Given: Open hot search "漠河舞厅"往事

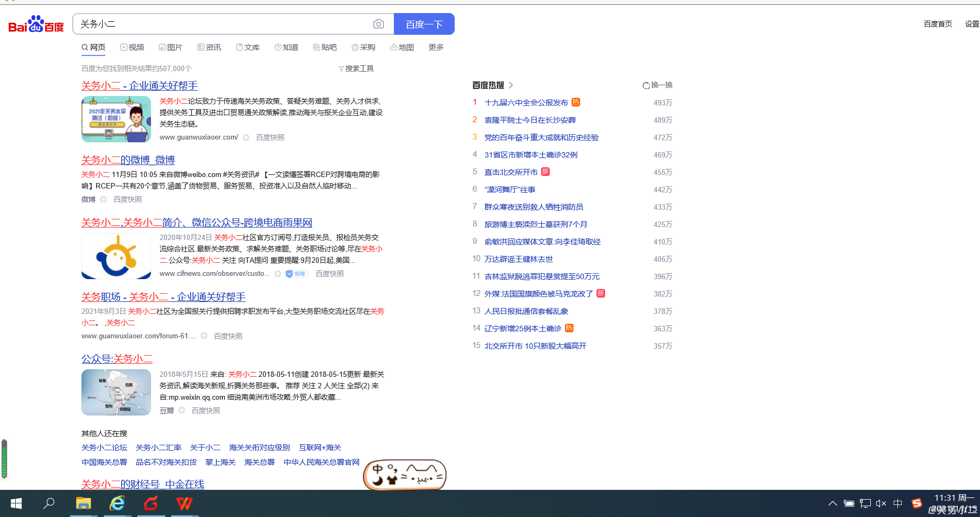Looking at the screenshot, I should coord(510,190).
